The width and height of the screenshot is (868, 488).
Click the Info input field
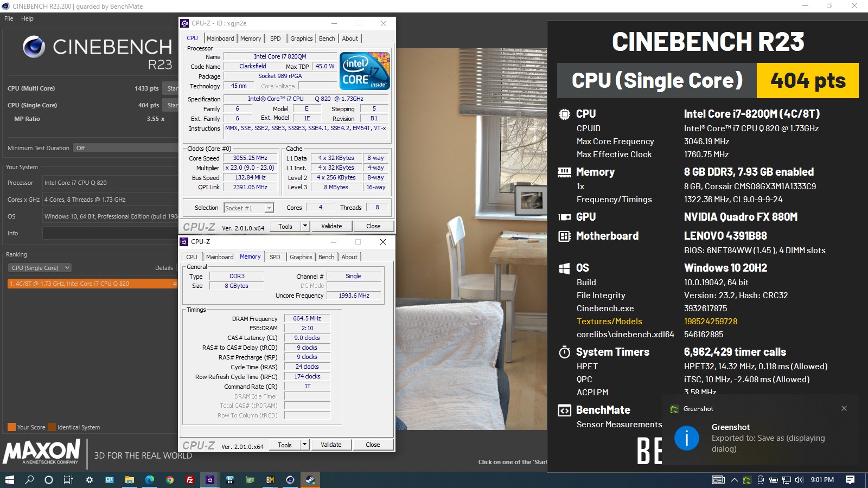click(x=110, y=233)
